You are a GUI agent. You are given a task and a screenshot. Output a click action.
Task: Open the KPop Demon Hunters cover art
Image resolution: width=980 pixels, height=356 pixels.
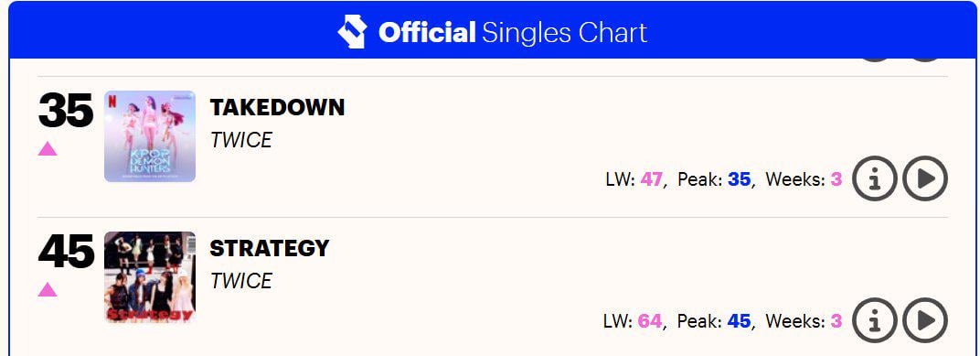click(150, 136)
